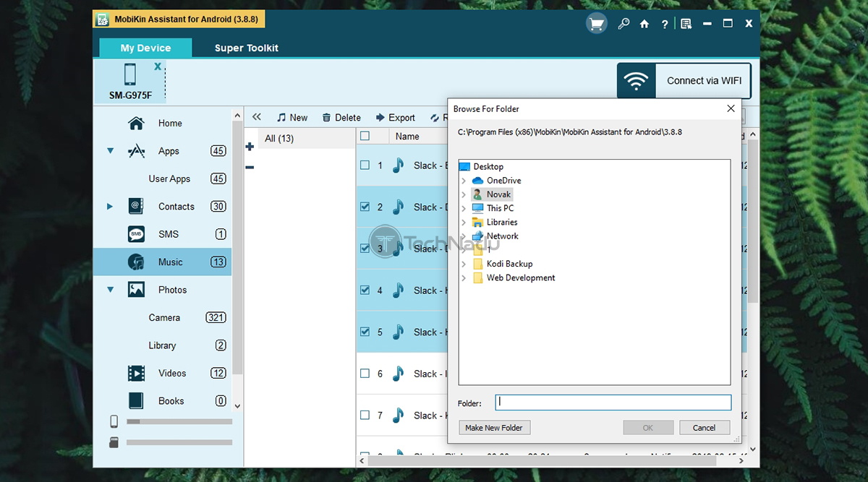Click the key register icon in title bar
This screenshot has height=482, width=868.
pos(623,24)
